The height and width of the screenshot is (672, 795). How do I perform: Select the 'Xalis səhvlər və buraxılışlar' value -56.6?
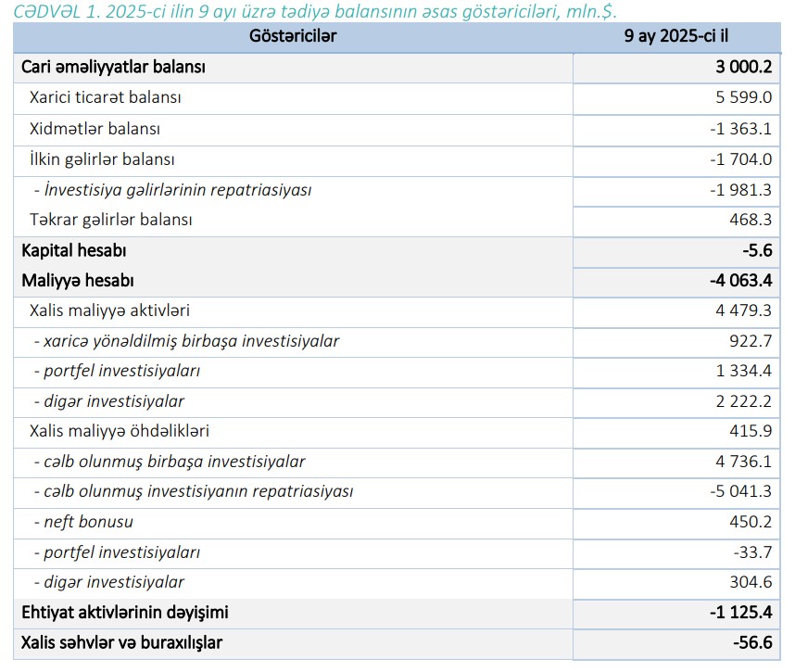[x=750, y=642]
